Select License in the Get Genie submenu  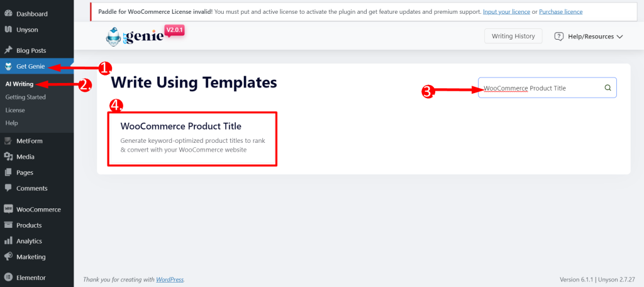coord(15,110)
